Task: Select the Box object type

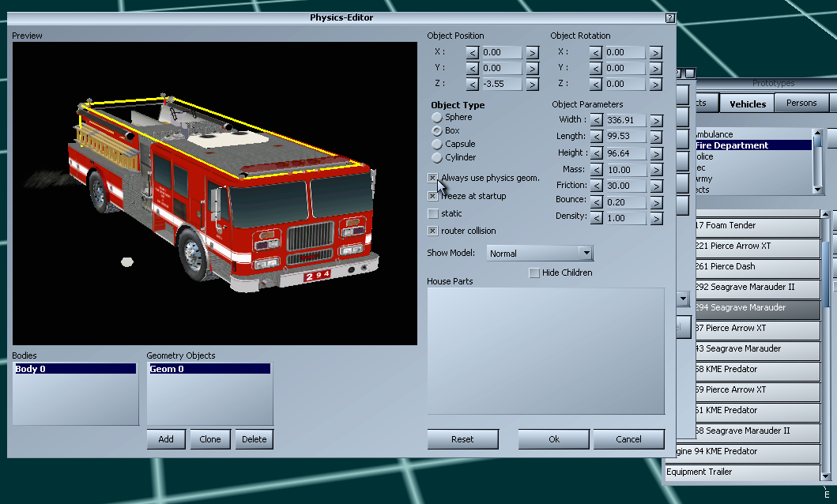Action: click(437, 130)
